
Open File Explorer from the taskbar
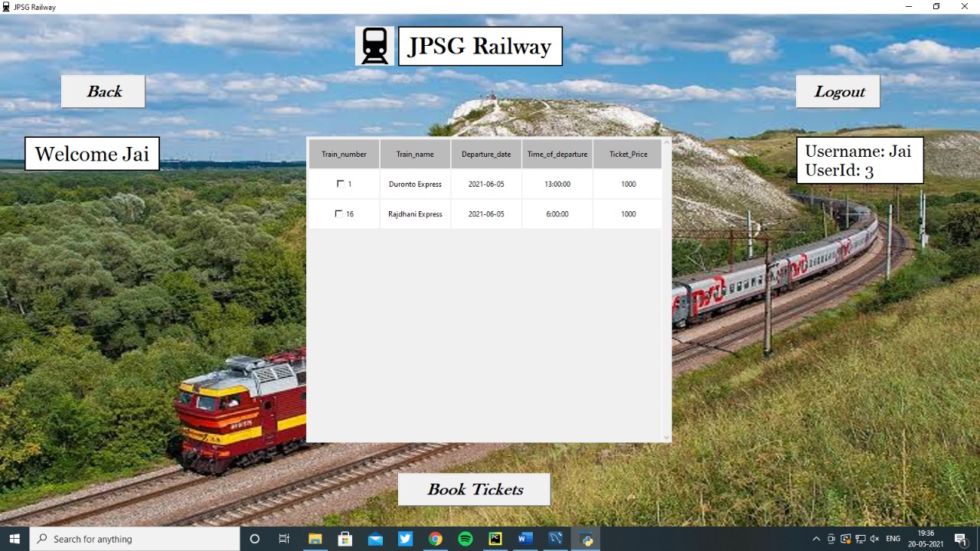pyautogui.click(x=315, y=540)
